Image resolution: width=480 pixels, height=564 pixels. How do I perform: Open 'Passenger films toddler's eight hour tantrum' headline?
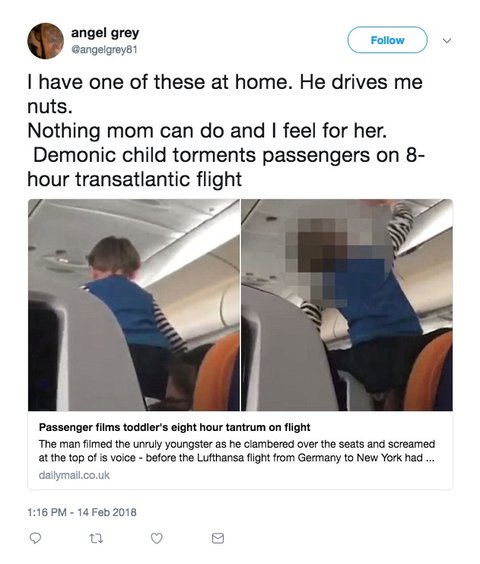click(175, 427)
